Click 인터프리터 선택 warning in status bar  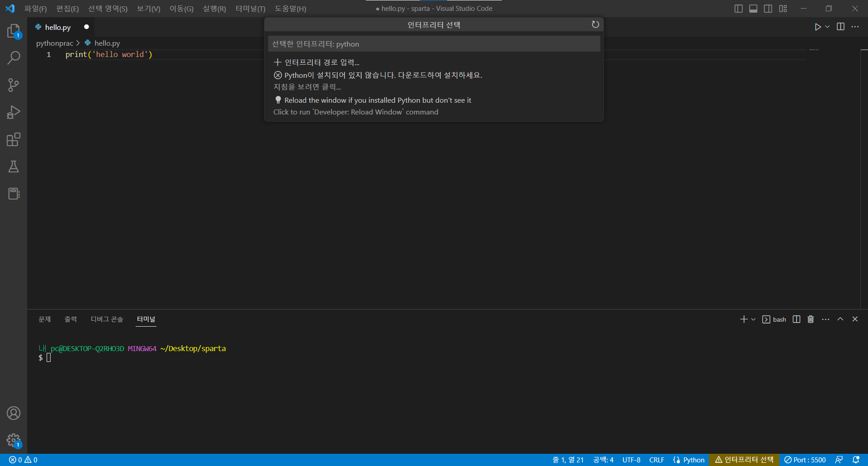click(x=744, y=460)
